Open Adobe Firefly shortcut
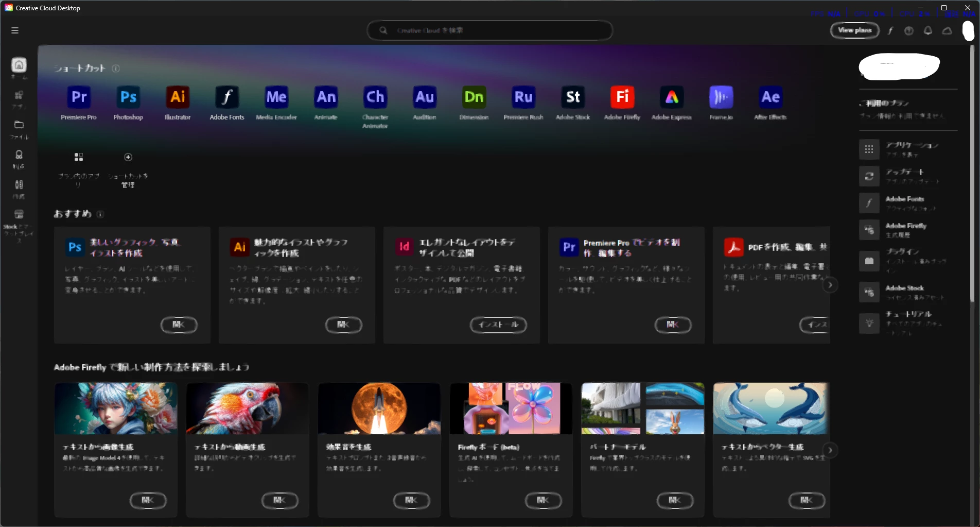980x527 pixels. click(x=622, y=97)
